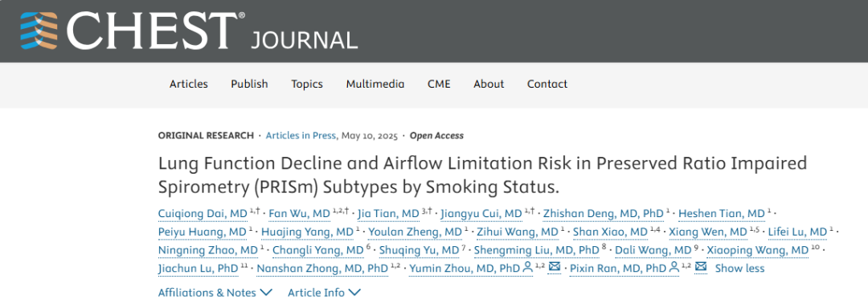Collapse author list with Show less
Screen dimensions: 868x304
coord(739,269)
